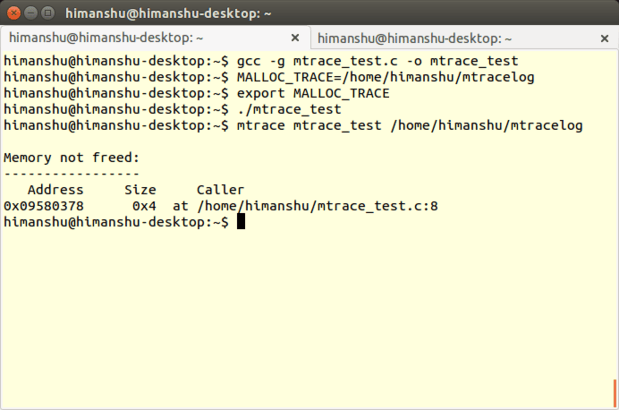Screen dimensions: 619x410
Task: Click the orange scrollbar thumb
Action: [x=614, y=392]
